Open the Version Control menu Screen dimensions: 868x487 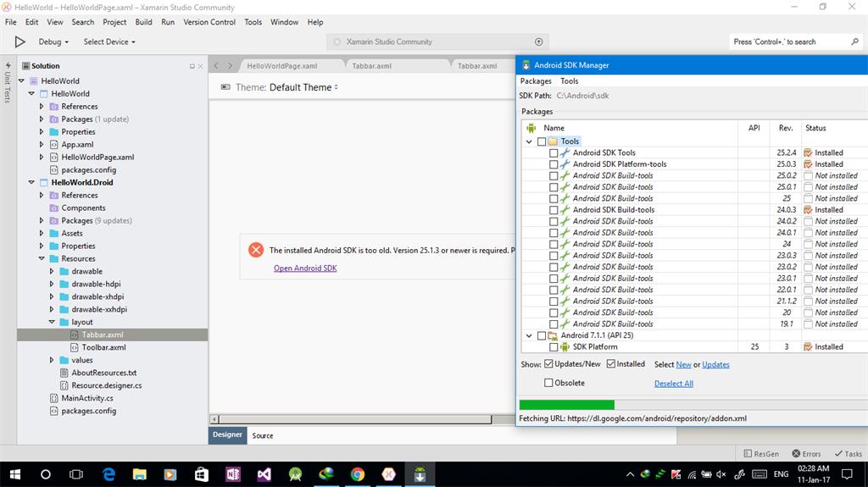coord(209,22)
